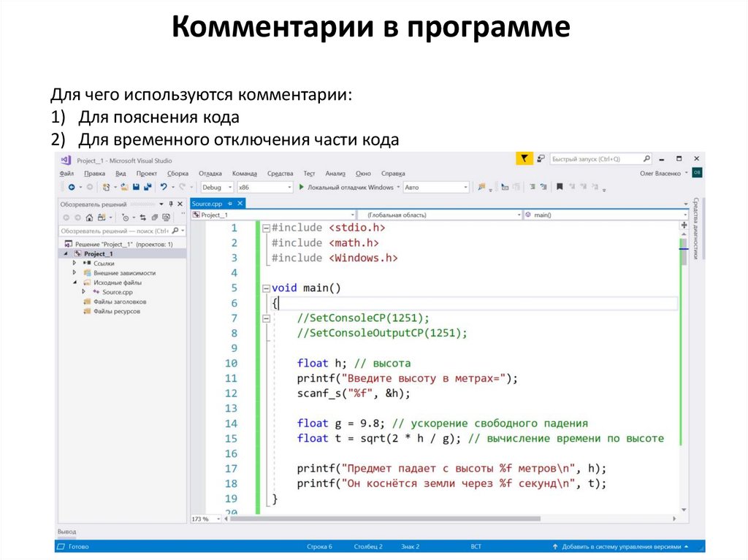The height and width of the screenshot is (560, 748).
Task: Click the feedback icon next to the flag
Action: click(541, 159)
